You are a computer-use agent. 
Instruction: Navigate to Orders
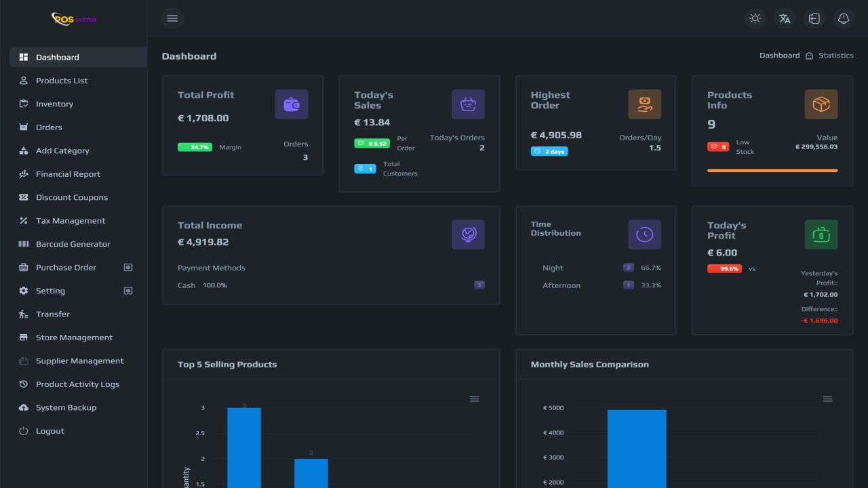78,127
